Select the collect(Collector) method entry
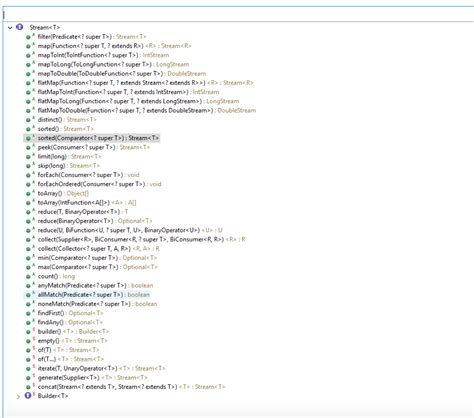474x418 pixels. (x=98, y=249)
